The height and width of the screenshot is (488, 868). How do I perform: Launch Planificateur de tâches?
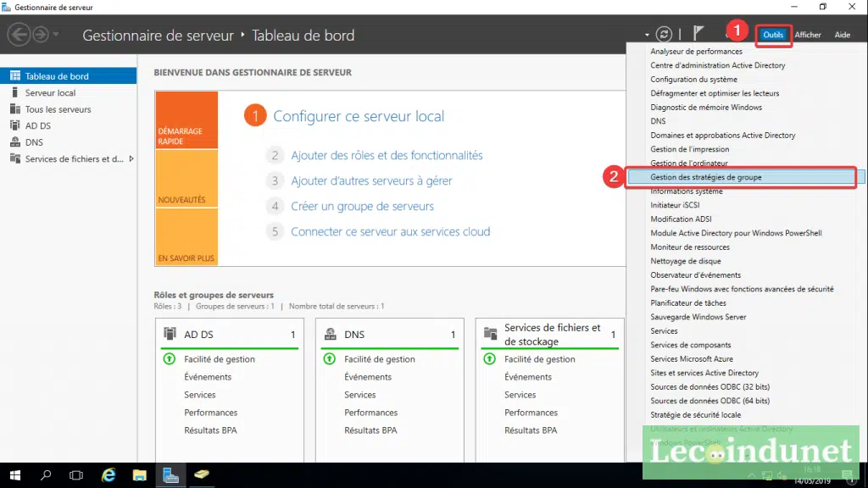(x=688, y=303)
